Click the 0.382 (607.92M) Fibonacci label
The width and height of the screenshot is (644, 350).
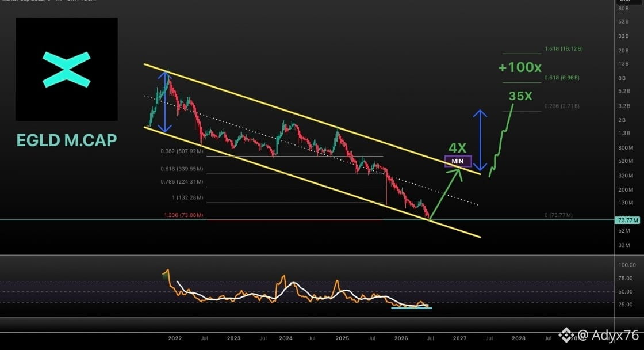(x=182, y=151)
